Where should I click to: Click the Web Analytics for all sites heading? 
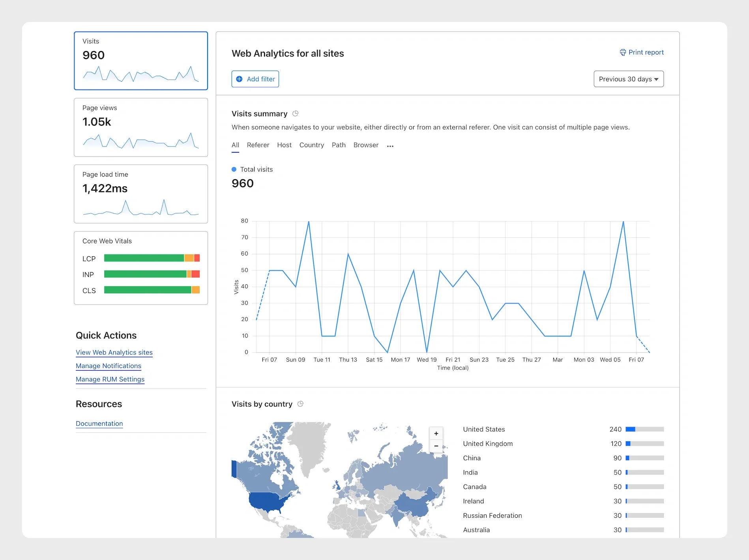(288, 53)
